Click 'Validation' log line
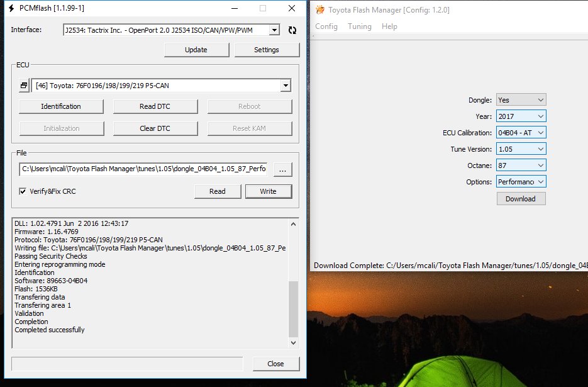 (30, 313)
